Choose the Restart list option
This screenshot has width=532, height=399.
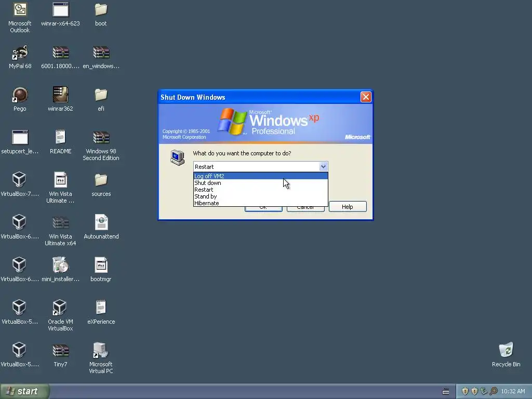pos(261,190)
